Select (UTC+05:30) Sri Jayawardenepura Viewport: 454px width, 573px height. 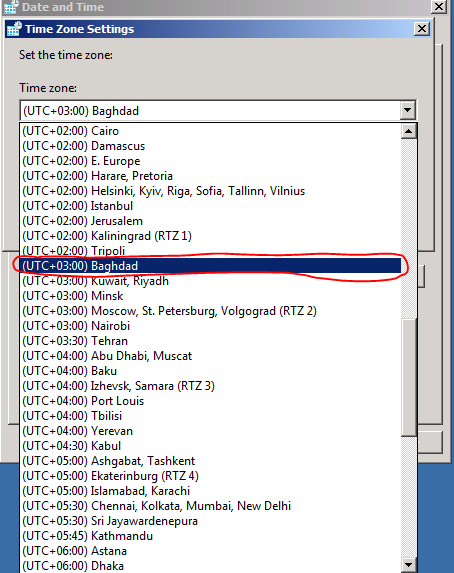211,520
